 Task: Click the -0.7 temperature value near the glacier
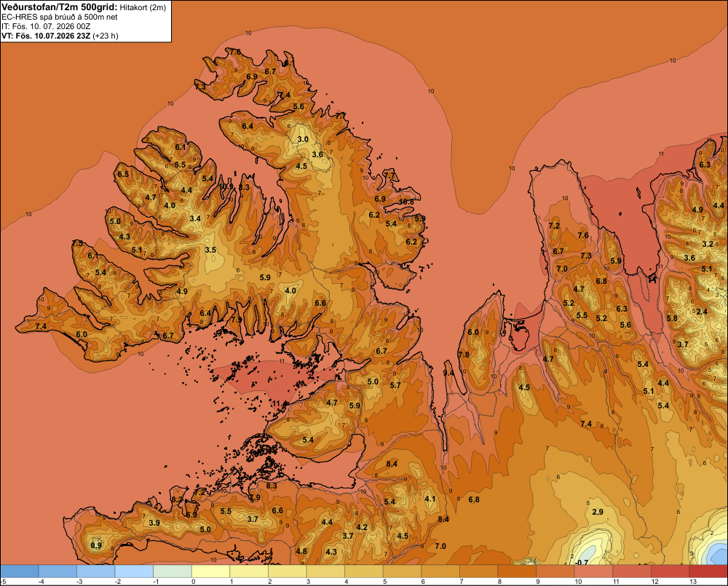click(581, 562)
